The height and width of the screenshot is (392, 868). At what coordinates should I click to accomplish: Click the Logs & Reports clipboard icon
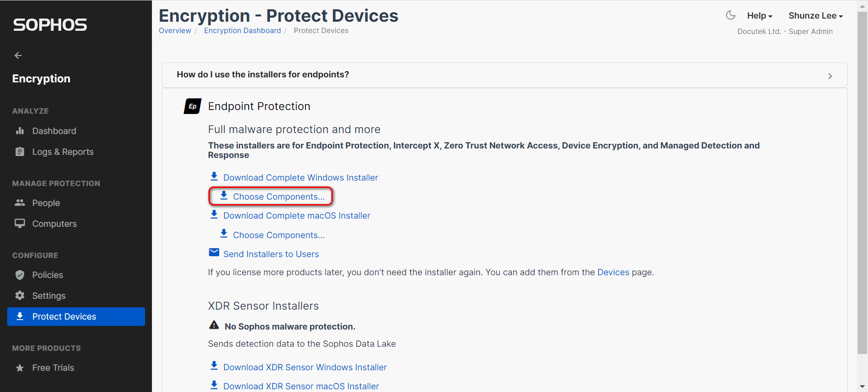click(x=20, y=152)
